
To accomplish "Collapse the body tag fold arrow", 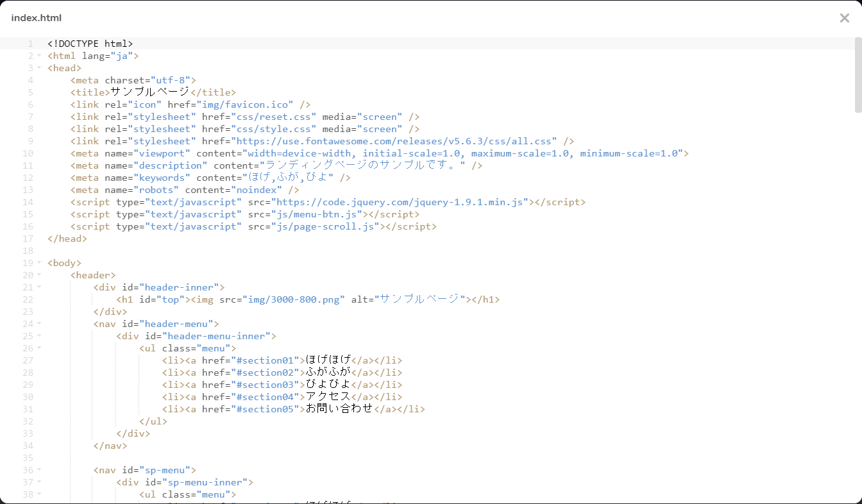I will [39, 263].
